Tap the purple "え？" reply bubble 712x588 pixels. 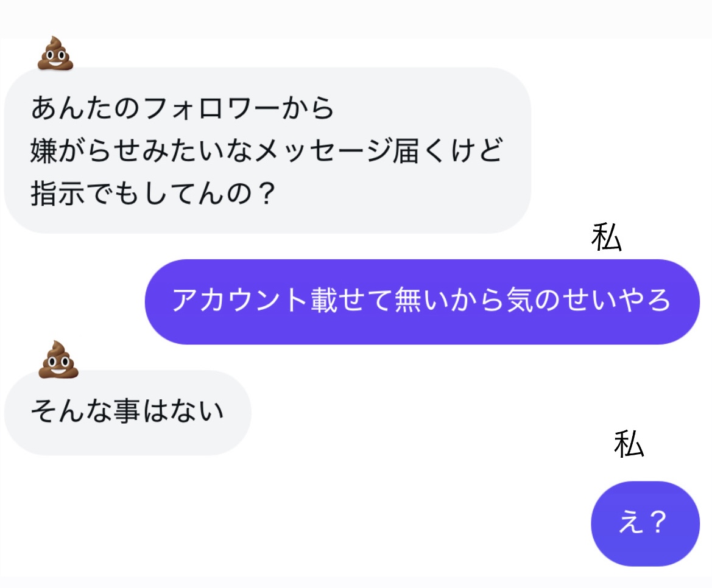[x=645, y=523]
